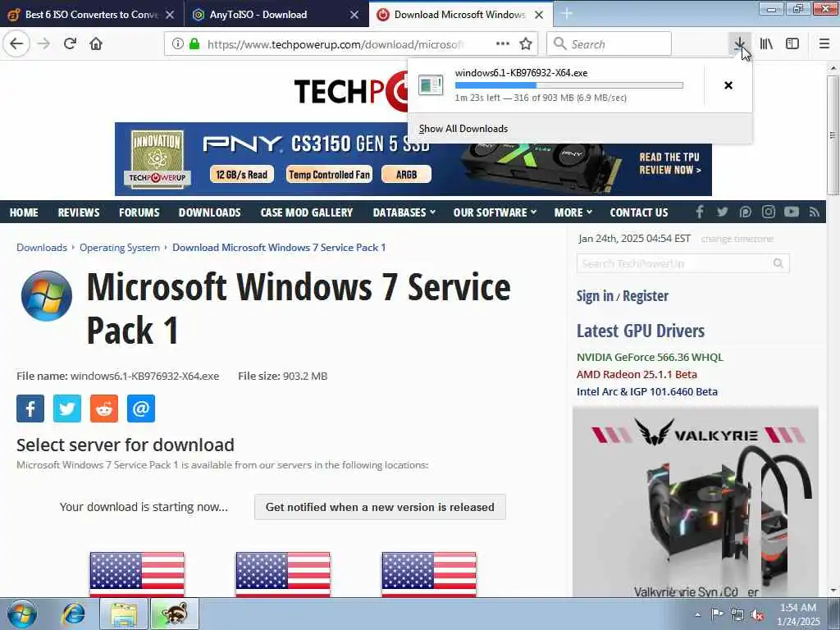Click the green padlock security icon
Screen dimensions: 840x630
[194, 44]
